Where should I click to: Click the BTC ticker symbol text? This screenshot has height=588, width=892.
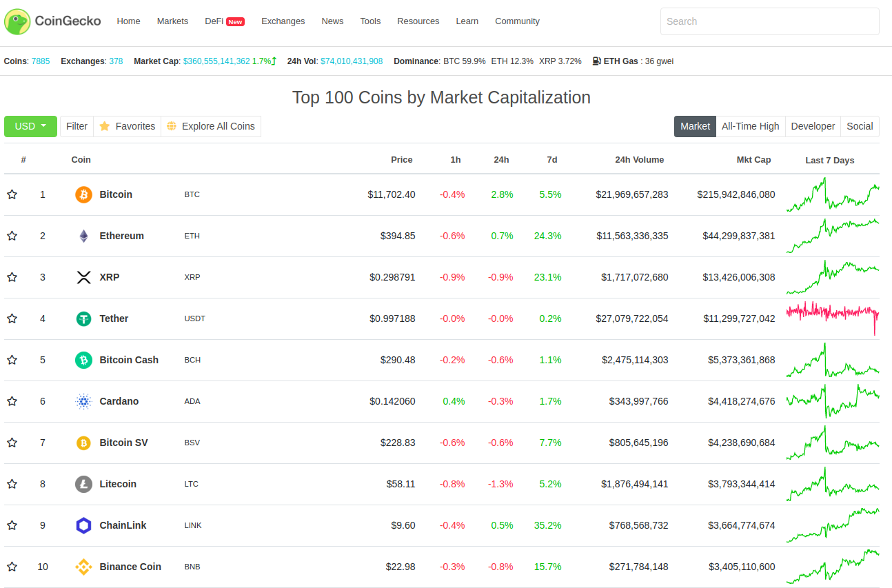tap(192, 194)
